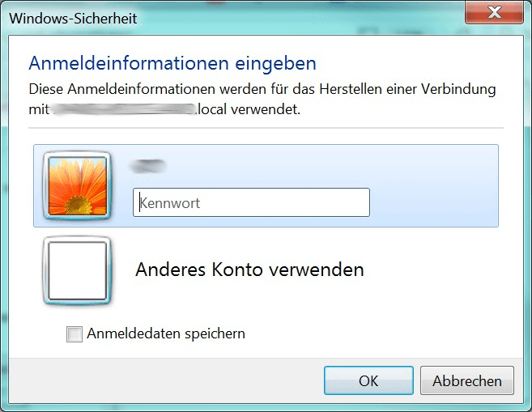Cancel the dialog with Abbrechen
This screenshot has width=532, height=412.
tap(467, 380)
